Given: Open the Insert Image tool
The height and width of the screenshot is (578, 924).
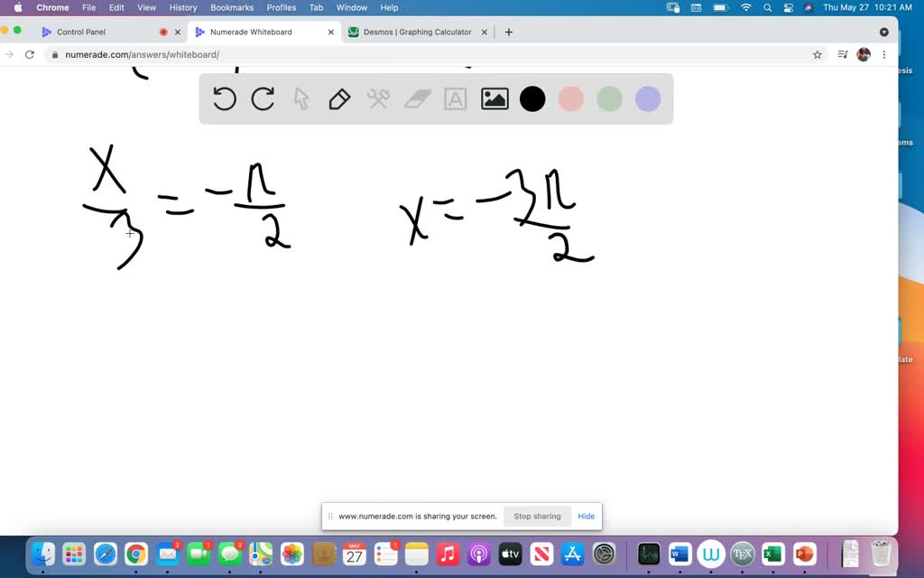Looking at the screenshot, I should [494, 99].
